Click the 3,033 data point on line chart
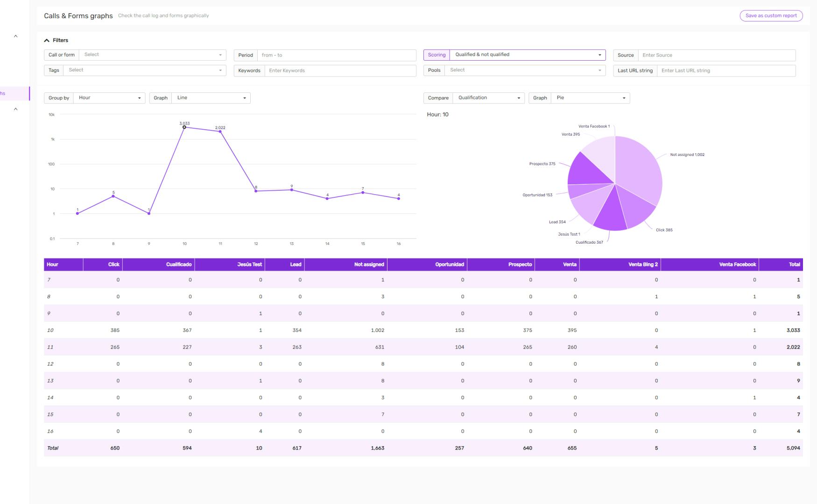The width and height of the screenshot is (817, 504). 184,126
